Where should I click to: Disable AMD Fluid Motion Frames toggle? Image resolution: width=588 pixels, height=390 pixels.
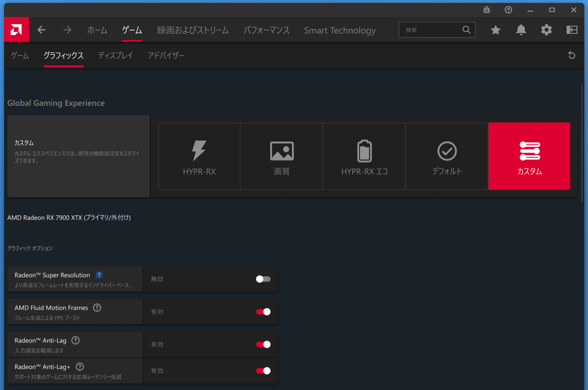pos(263,312)
